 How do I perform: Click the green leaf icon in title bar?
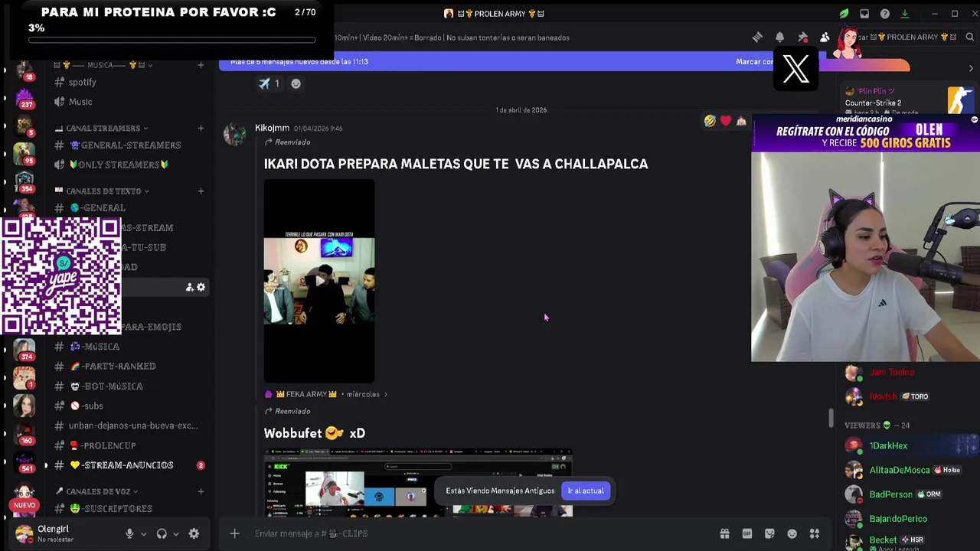(844, 14)
